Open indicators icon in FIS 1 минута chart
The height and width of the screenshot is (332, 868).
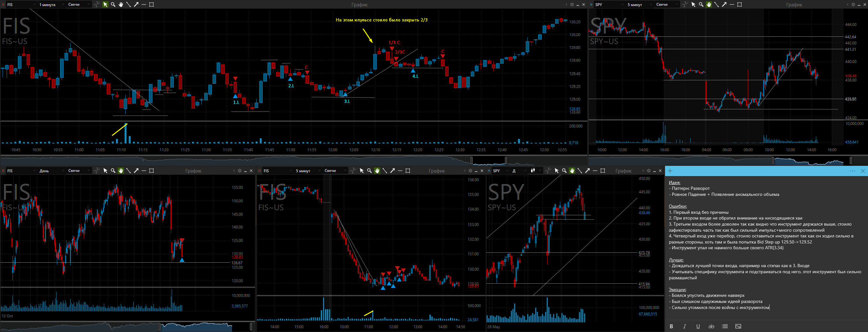pos(97,4)
